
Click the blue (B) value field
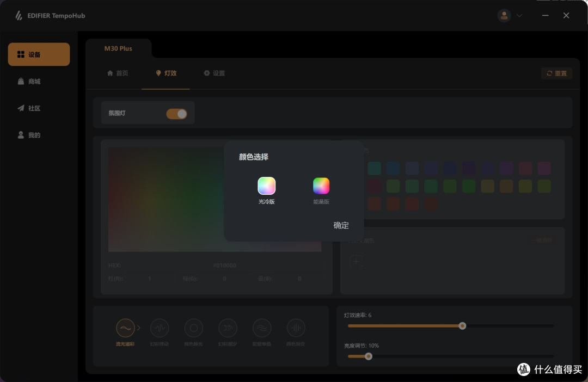[299, 279]
